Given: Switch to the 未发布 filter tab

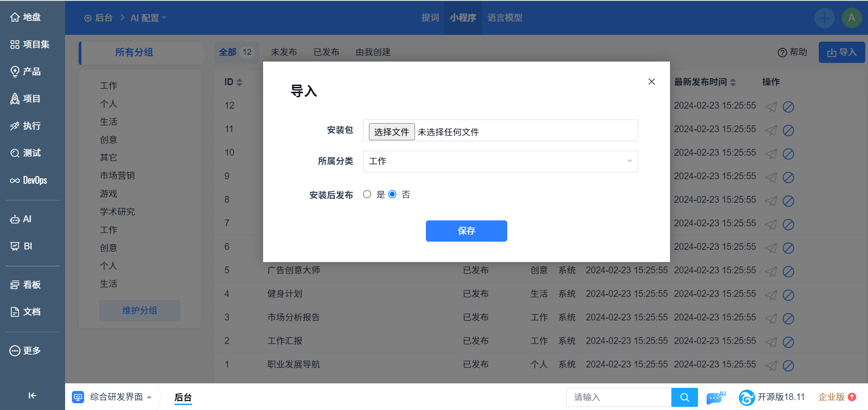Looking at the screenshot, I should 284,52.
